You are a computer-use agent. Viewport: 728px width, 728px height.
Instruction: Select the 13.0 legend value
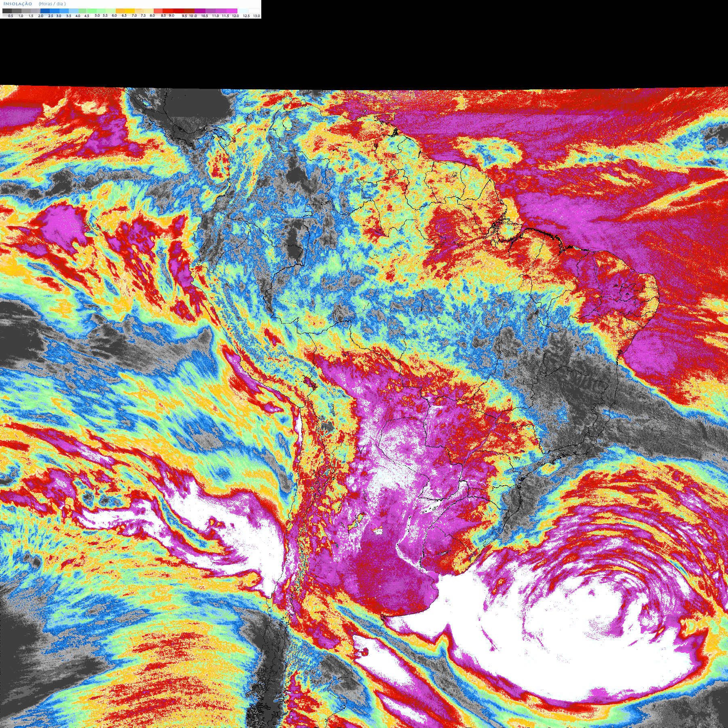(256, 16)
